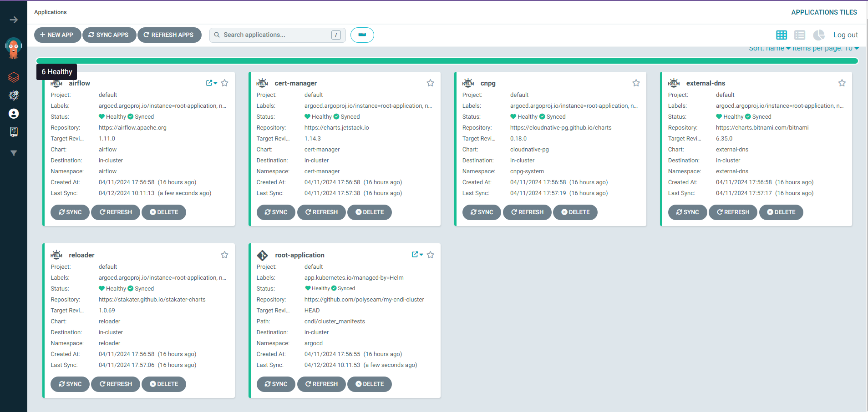The height and width of the screenshot is (412, 868).
Task: Sync the external-dns application
Action: tap(687, 212)
